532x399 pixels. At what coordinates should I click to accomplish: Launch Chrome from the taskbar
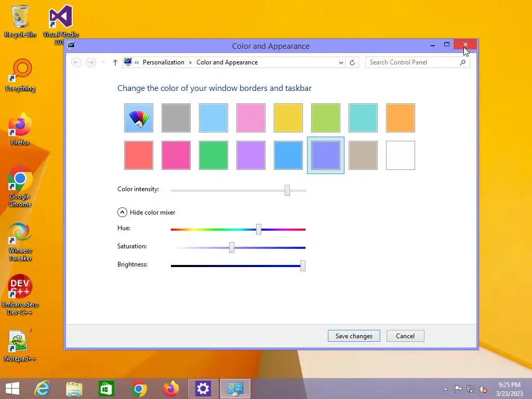138,389
